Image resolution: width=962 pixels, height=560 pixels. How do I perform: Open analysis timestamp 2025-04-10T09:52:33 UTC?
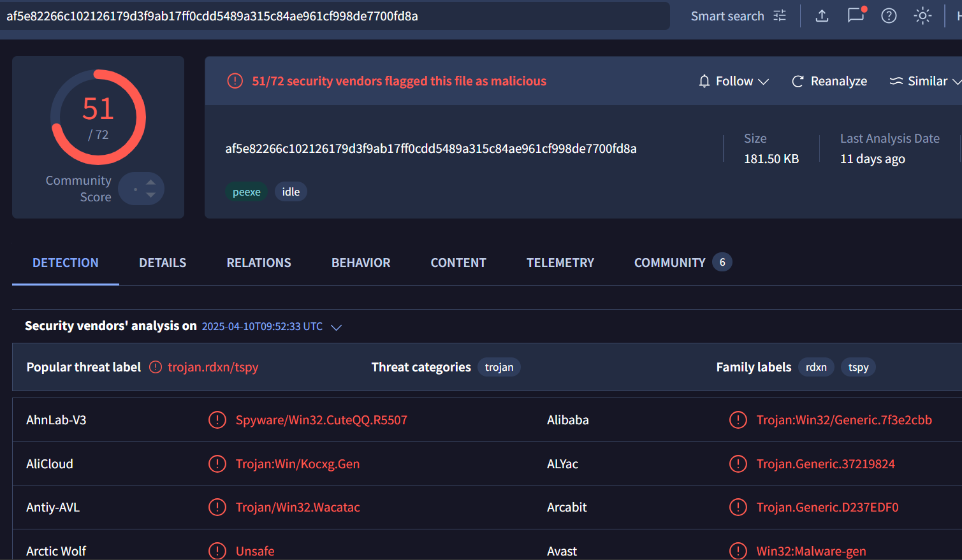tap(262, 326)
